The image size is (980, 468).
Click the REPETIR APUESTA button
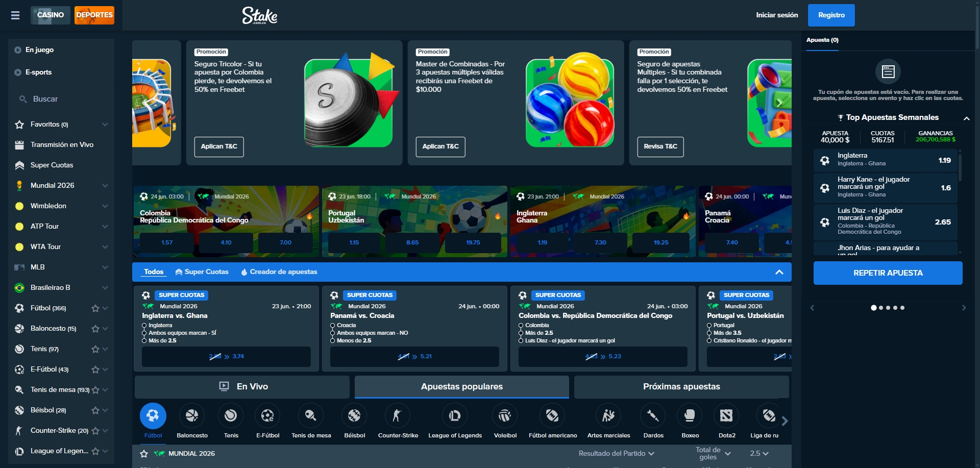point(888,273)
